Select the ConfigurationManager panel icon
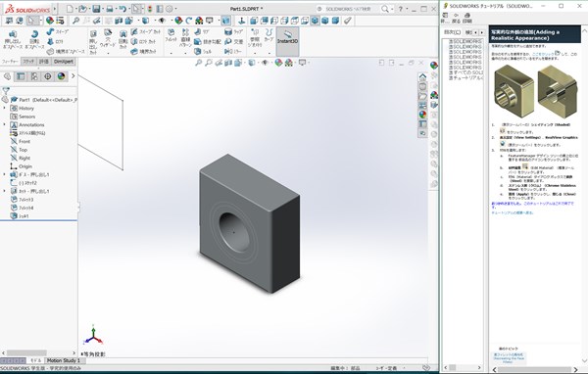588x374 pixels. 34,76
